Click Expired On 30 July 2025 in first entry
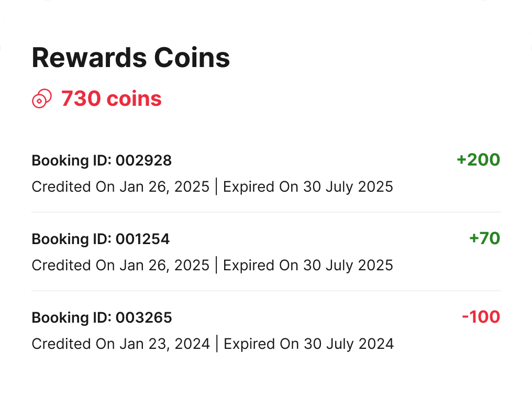This screenshot has height=396, width=532. (308, 186)
